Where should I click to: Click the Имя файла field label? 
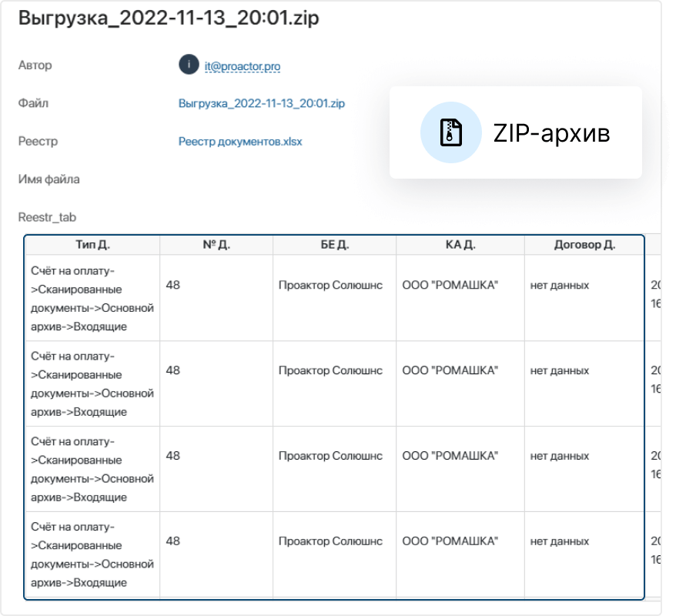49,179
